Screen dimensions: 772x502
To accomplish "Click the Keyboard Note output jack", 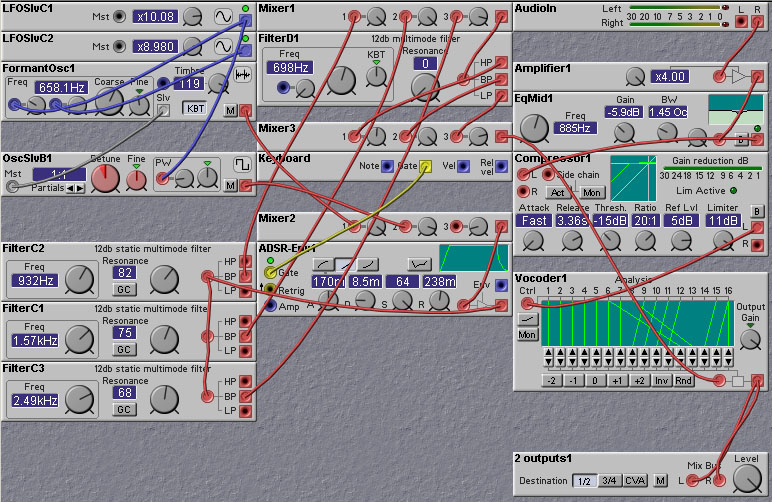I will click(x=387, y=166).
